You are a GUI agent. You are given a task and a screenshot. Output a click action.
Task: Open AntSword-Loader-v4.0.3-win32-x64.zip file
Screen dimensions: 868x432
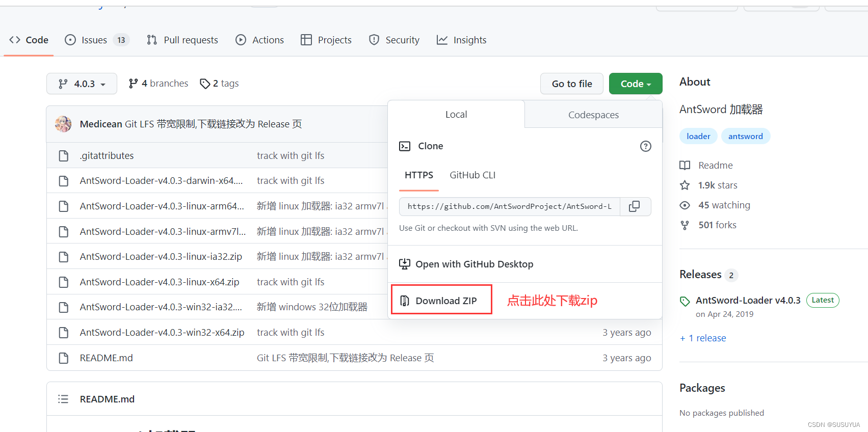[162, 332]
